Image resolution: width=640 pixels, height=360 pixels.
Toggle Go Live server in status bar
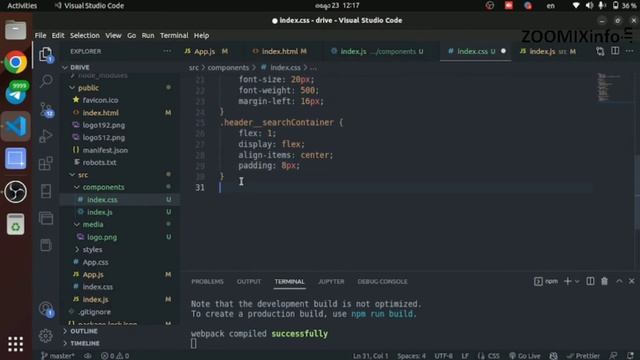click(x=525, y=356)
